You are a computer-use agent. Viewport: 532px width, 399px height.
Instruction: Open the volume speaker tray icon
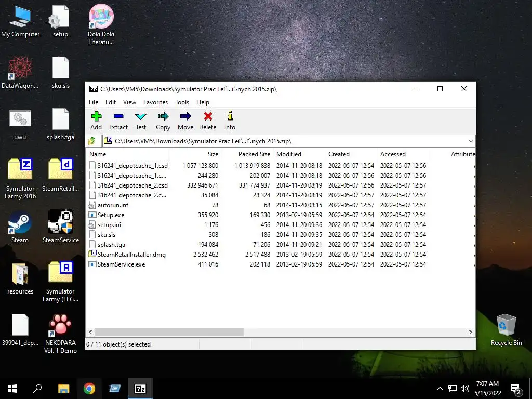(x=465, y=389)
